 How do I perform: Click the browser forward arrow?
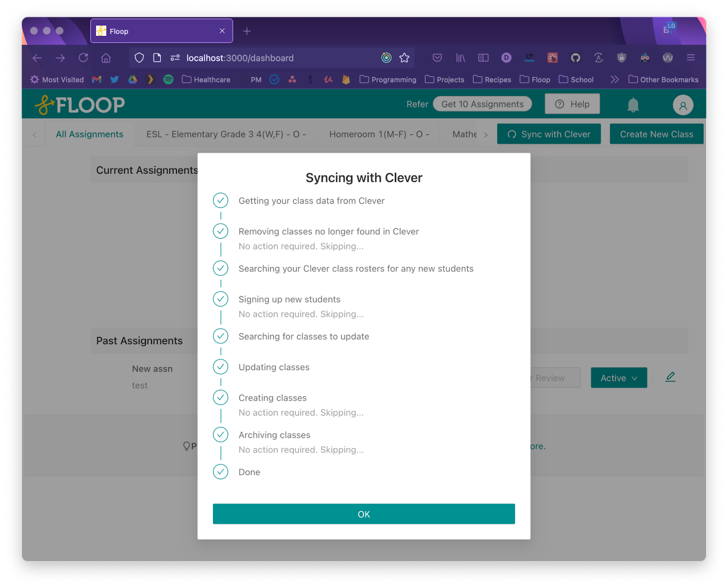(x=60, y=58)
